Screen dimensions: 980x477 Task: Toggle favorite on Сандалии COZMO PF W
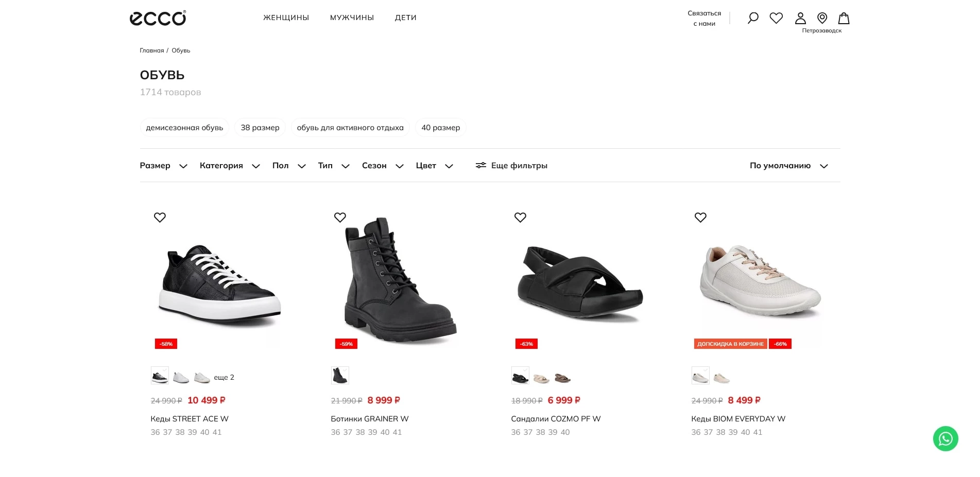520,217
